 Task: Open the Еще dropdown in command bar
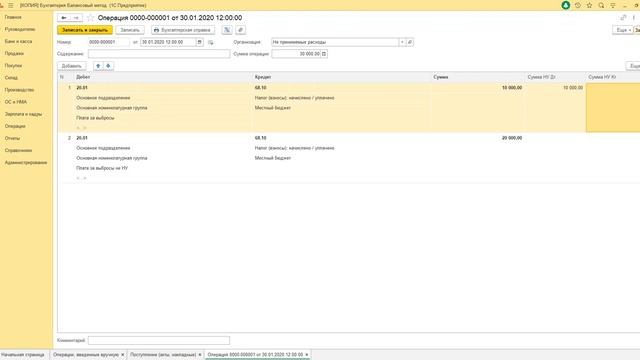pyautogui.click(x=622, y=30)
